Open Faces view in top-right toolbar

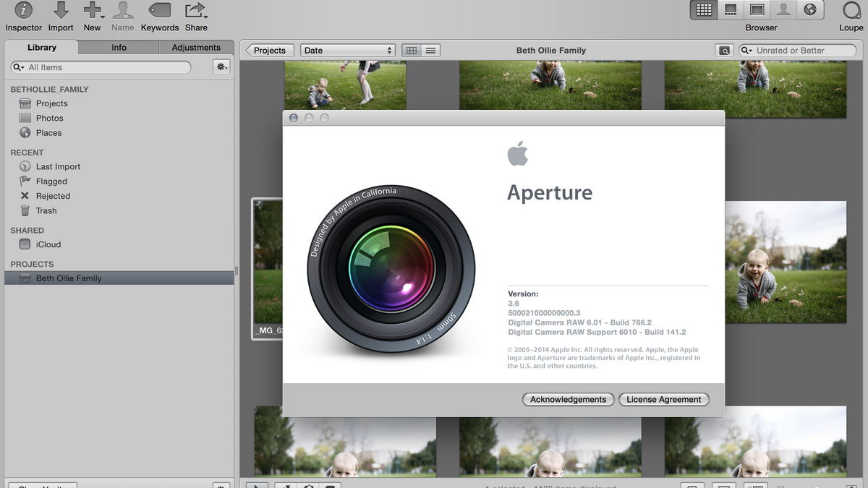(783, 10)
